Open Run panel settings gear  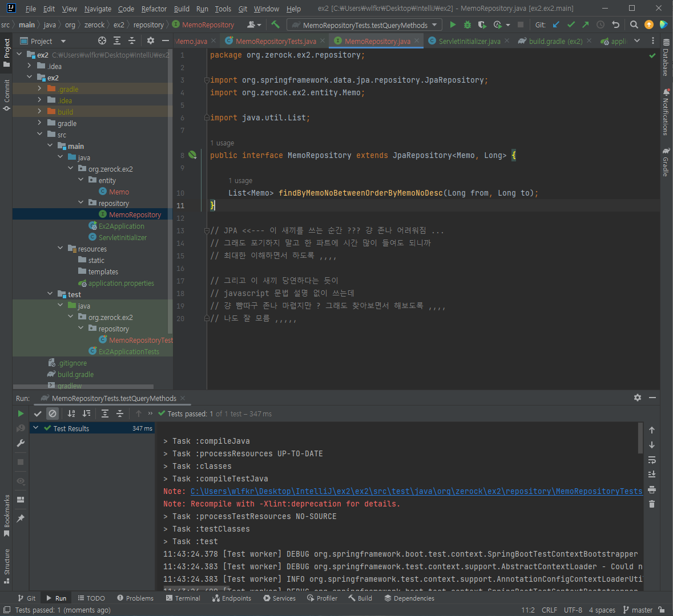click(x=638, y=398)
